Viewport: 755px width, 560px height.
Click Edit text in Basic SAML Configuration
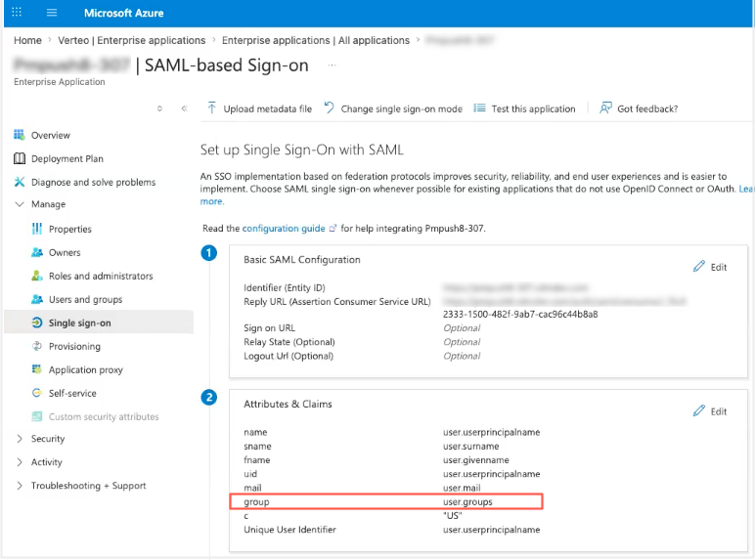(719, 267)
